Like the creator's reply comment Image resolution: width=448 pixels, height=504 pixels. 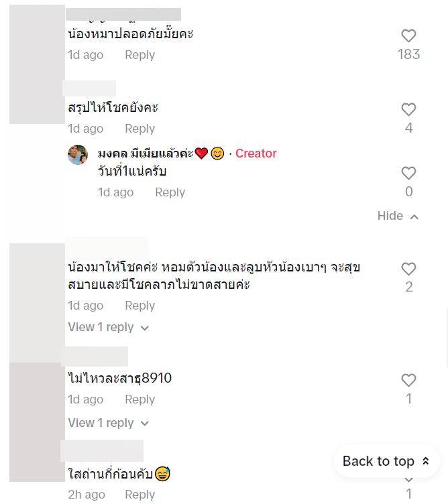pyautogui.click(x=408, y=174)
